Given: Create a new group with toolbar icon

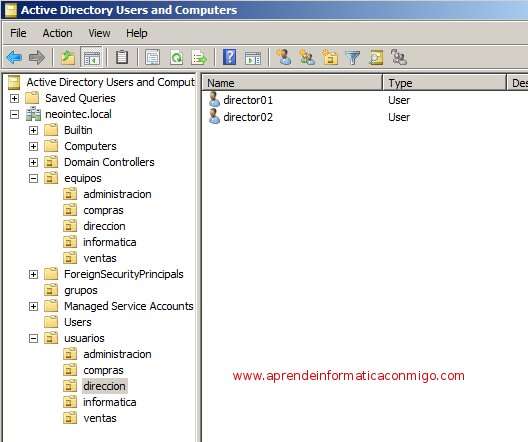Looking at the screenshot, I should (x=307, y=57).
